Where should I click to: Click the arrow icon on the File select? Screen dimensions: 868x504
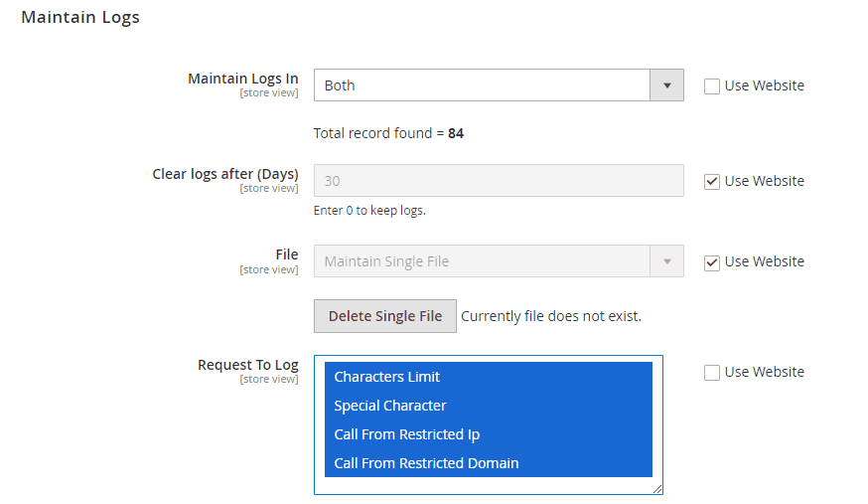click(666, 261)
